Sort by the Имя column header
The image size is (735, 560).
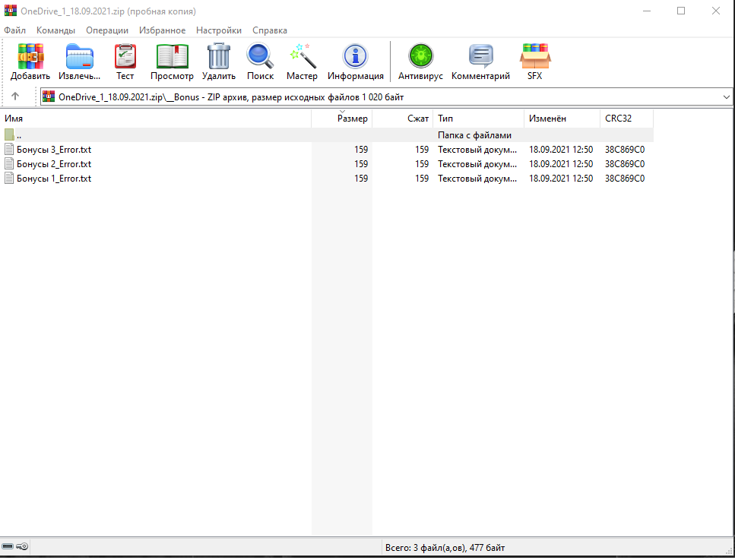pos(156,119)
